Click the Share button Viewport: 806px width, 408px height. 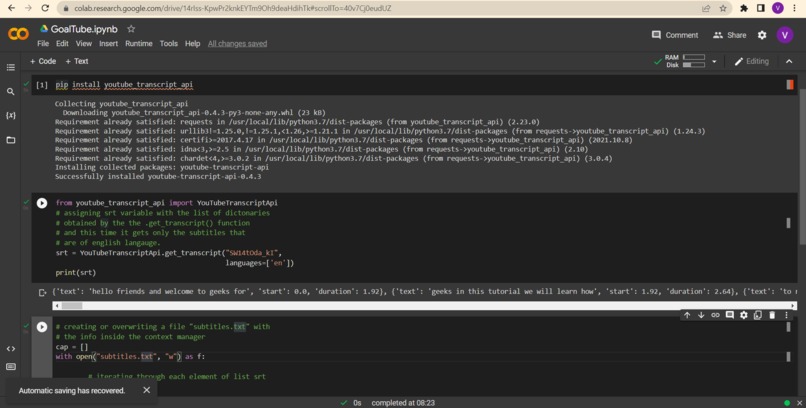(x=729, y=35)
